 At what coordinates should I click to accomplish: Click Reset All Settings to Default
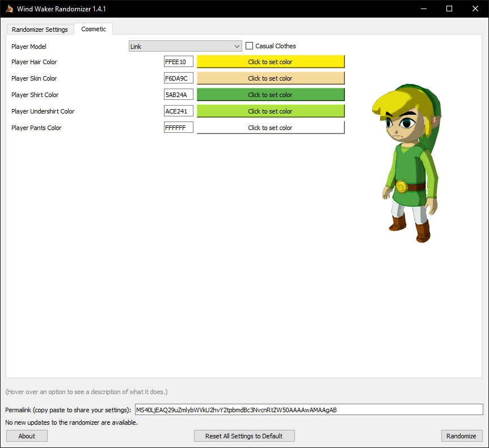click(244, 436)
